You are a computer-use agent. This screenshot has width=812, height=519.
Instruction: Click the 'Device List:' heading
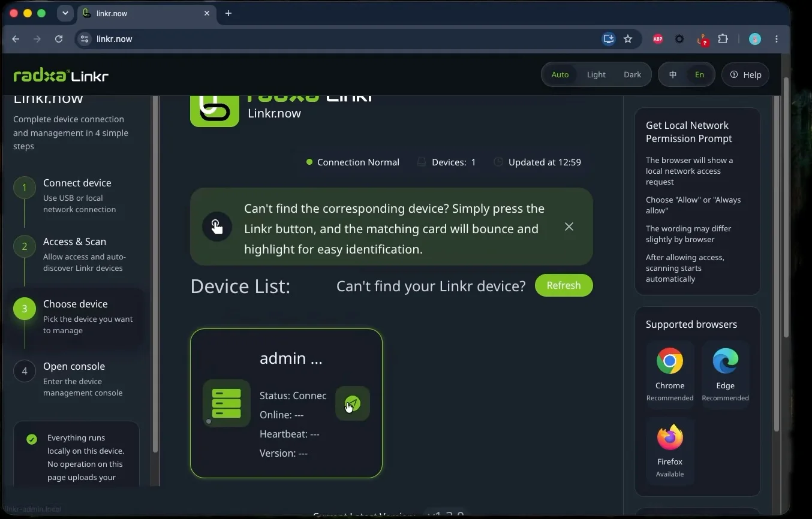click(240, 286)
